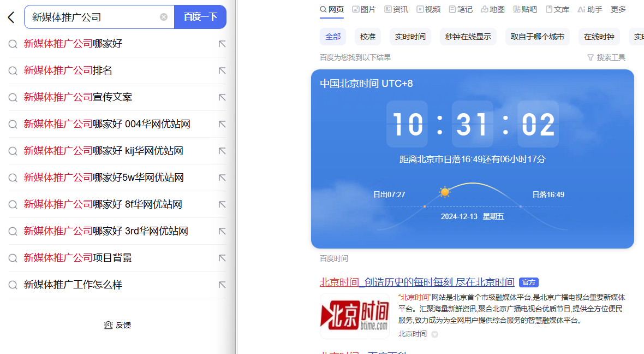Switch to the 网页 tab

[332, 9]
